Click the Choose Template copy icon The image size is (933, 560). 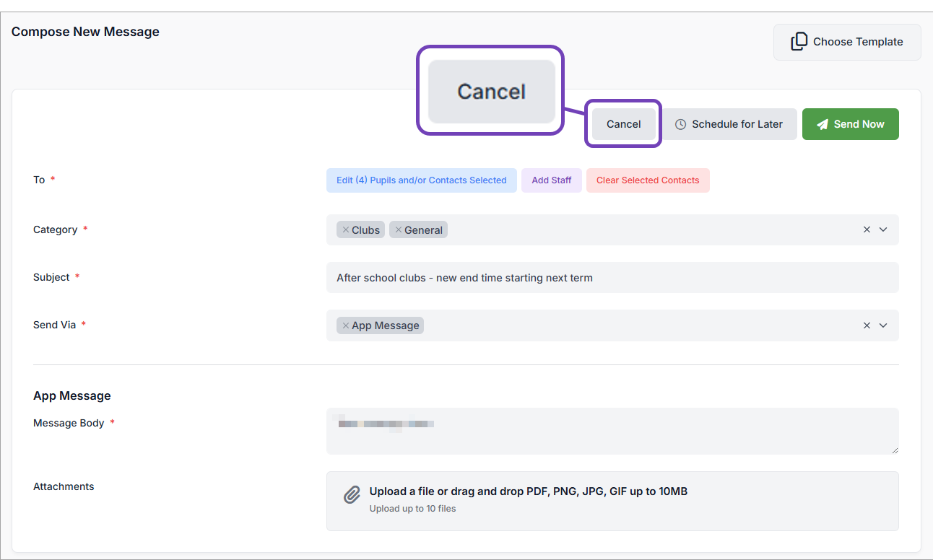pos(799,42)
